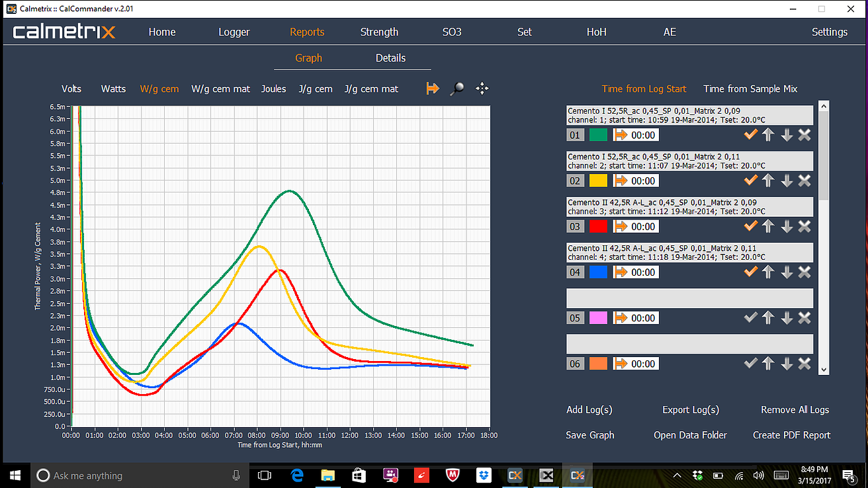Toggle checkmark for log 03

click(x=750, y=226)
